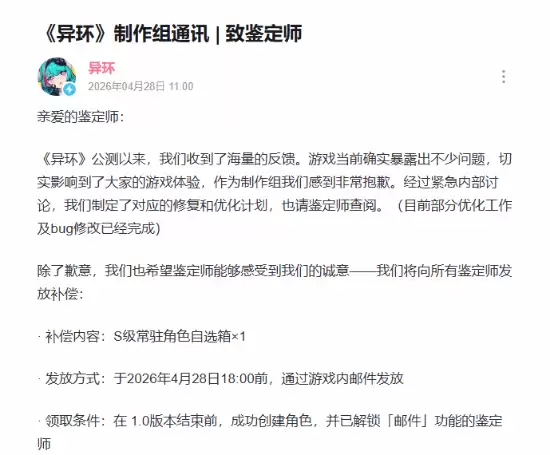Open the three-dot more options menu
The width and height of the screenshot is (550, 455).
point(503,76)
